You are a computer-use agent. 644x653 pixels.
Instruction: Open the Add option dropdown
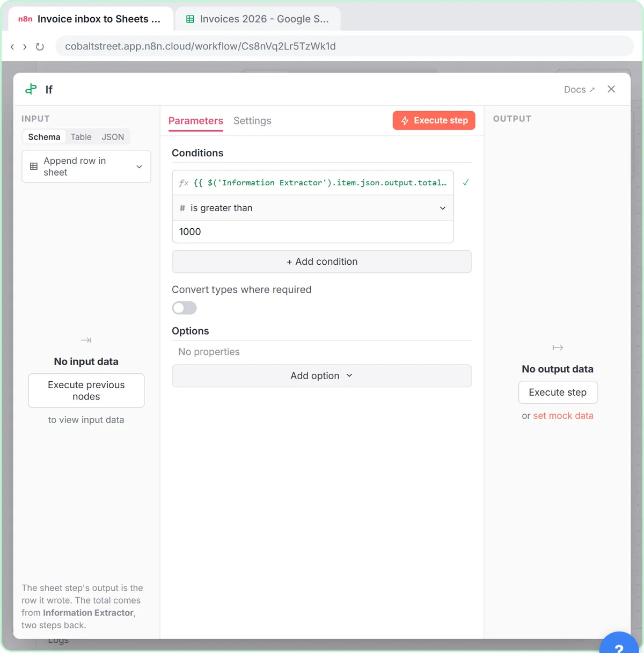tap(322, 376)
